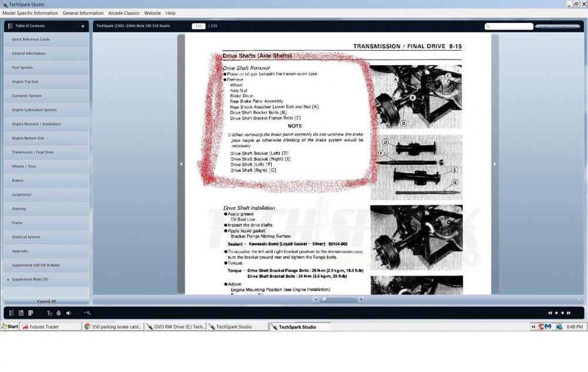Image resolution: width=588 pixels, height=372 pixels.
Task: Click the rear axle photo with labels A-D
Action: (x=416, y=97)
